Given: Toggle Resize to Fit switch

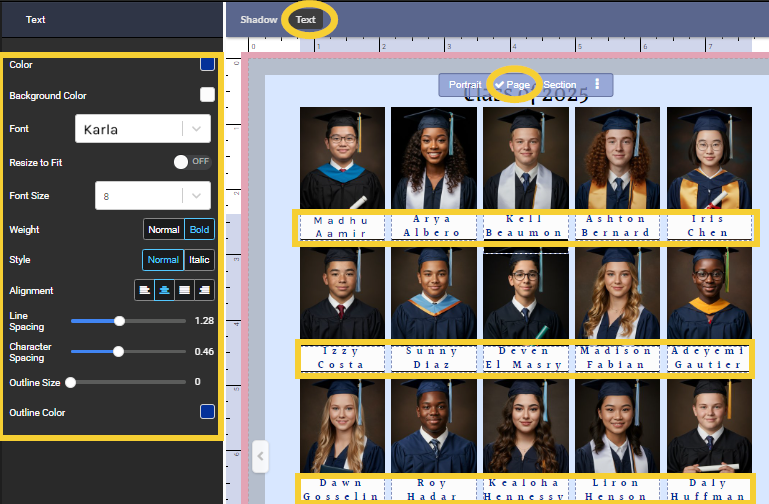Looking at the screenshot, I should [193, 162].
